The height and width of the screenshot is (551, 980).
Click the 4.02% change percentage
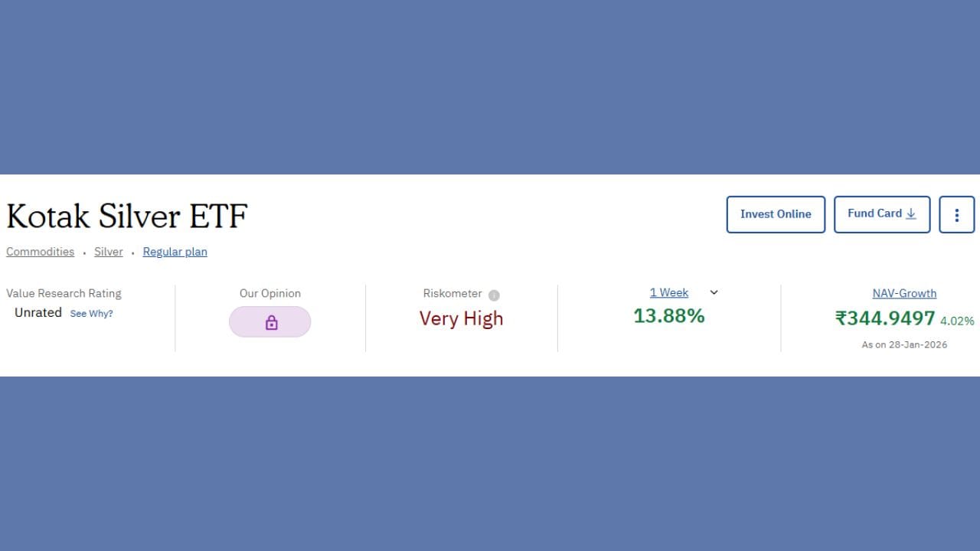pos(959,321)
